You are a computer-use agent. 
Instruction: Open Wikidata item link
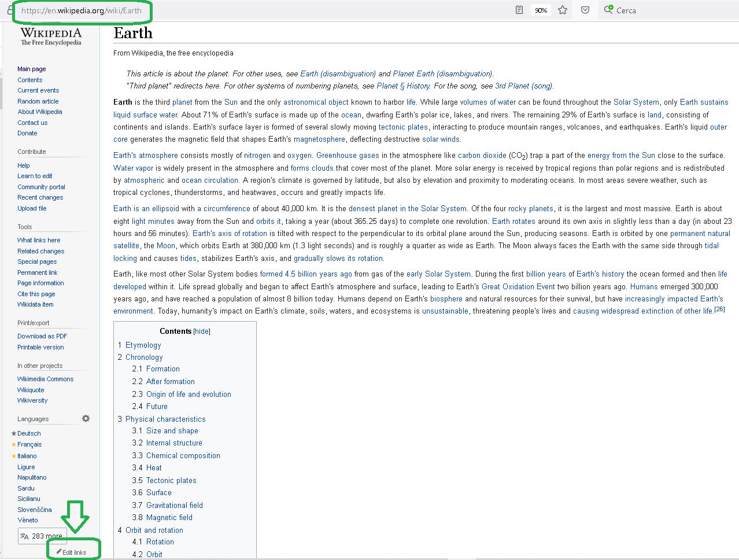(35, 304)
